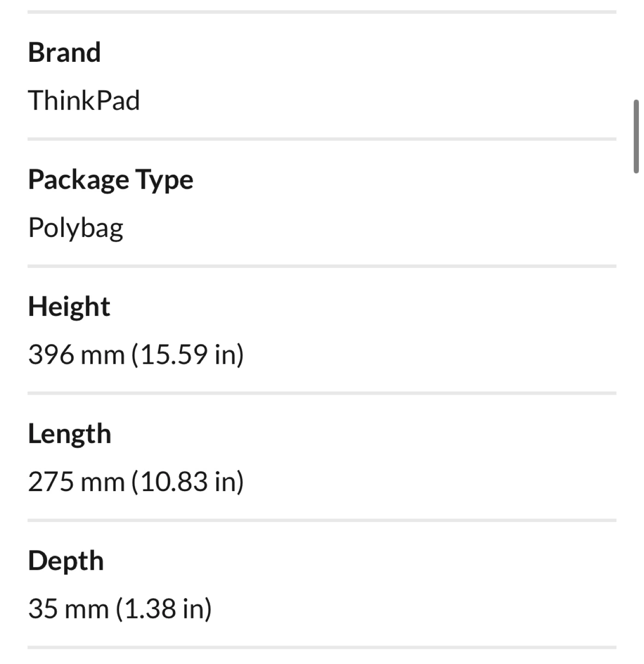Click the divider line below Polybag
Viewport: 644px width, 664px height.
[x=322, y=266]
